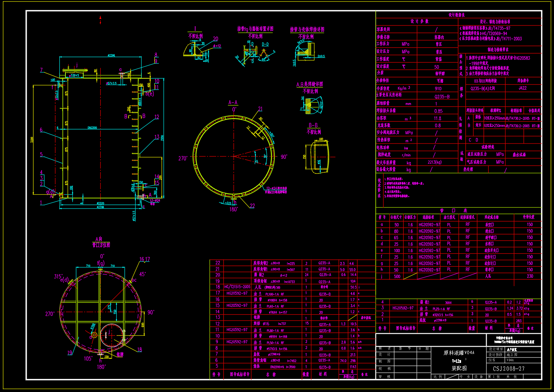The height and width of the screenshot is (392, 554).
Task: Click the 270° marker left of A-A circle
Action: point(183,158)
